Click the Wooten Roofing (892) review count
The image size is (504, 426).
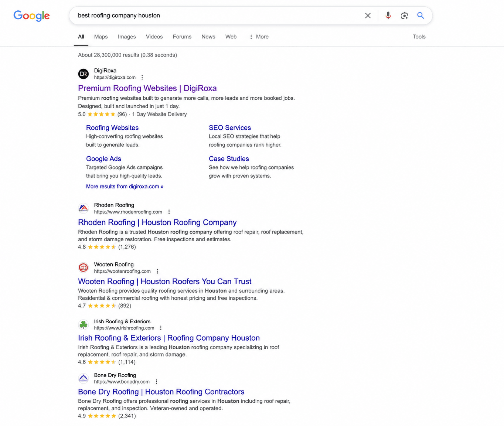click(x=125, y=306)
